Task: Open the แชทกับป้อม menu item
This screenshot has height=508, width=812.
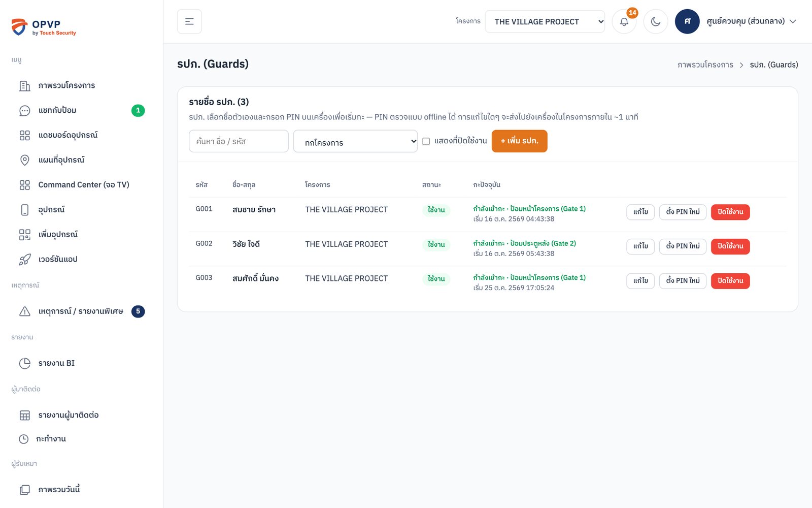Action: pos(81,110)
